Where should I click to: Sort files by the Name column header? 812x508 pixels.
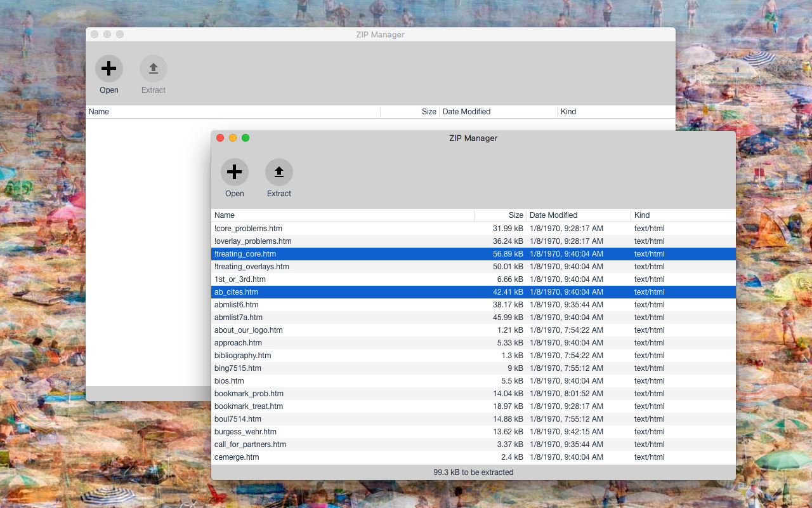[224, 215]
